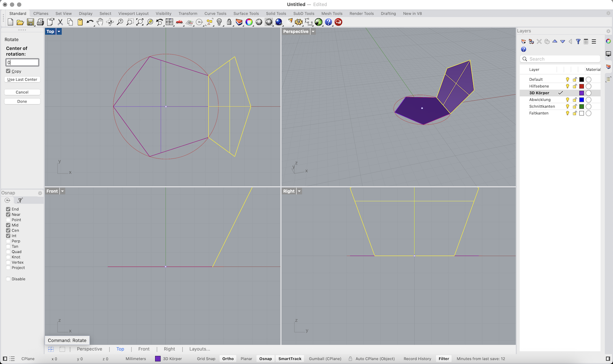Click the Paste clipboard icon
This screenshot has height=364, width=613.
click(x=80, y=22)
